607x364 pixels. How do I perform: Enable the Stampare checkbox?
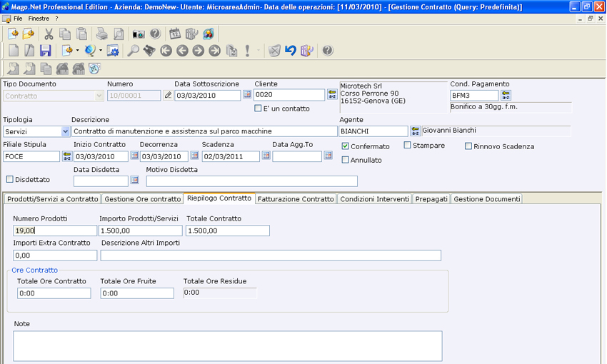click(407, 145)
